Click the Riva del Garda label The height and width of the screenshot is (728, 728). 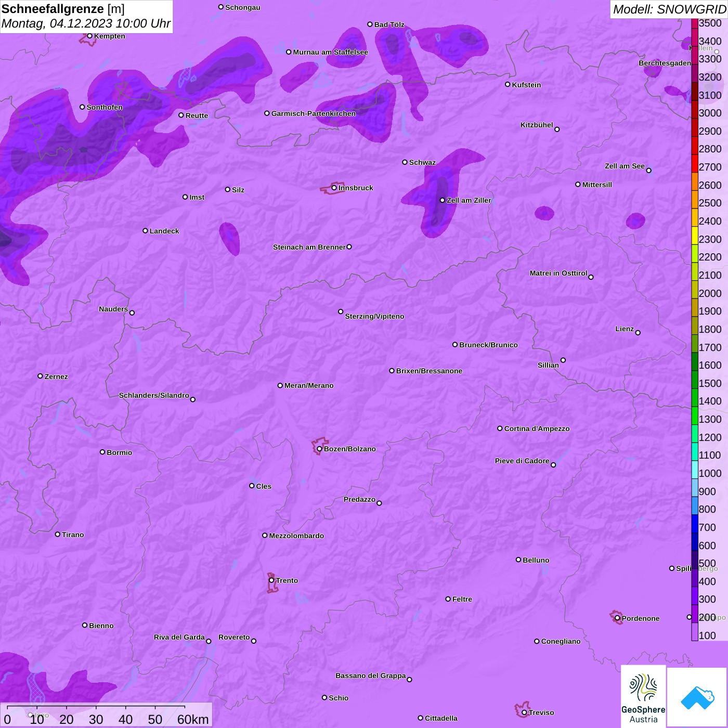point(179,637)
